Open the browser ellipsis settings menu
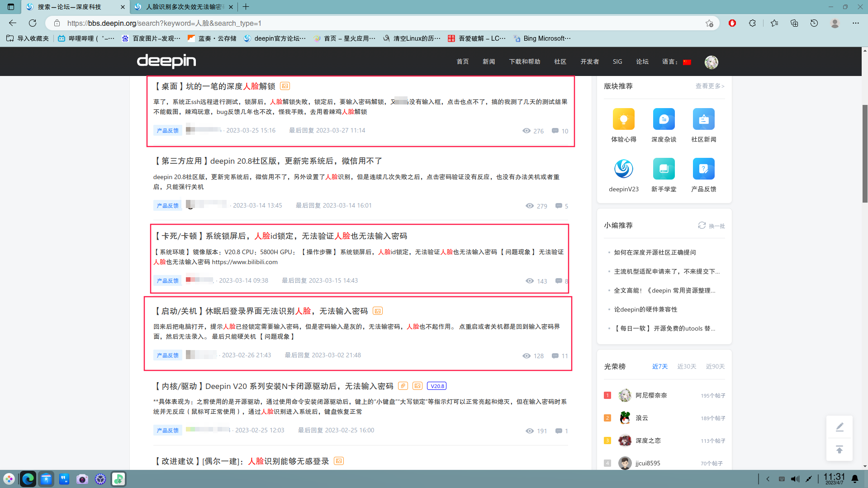Screen dimensions: 868x488 [x=856, y=23]
